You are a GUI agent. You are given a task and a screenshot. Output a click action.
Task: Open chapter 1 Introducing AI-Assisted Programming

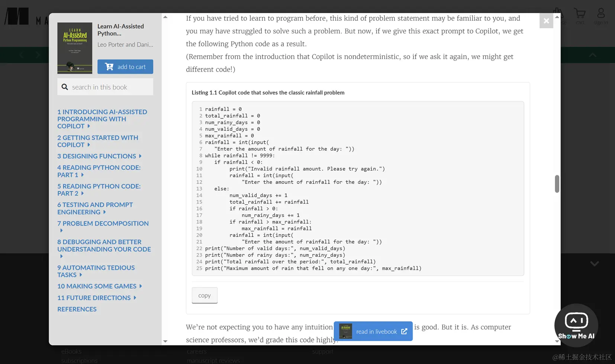pyautogui.click(x=102, y=119)
